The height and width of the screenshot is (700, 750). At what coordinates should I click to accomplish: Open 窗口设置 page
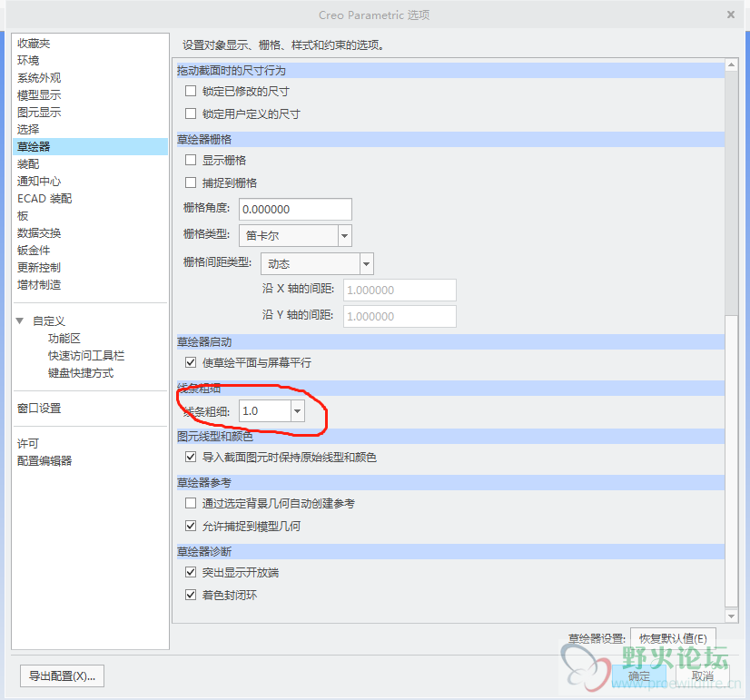click(x=39, y=408)
